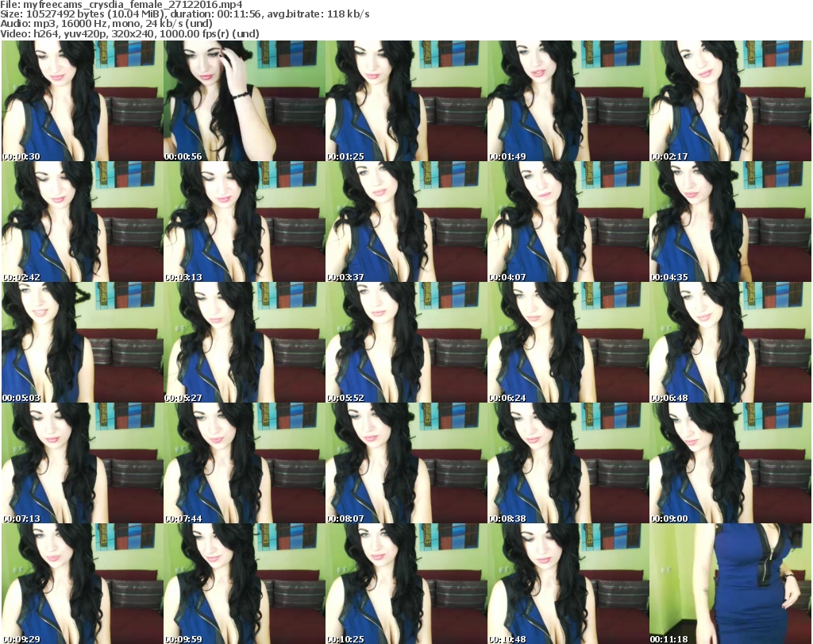Select the thumbnail stamped 00:01:25
813x644 pixels.
(x=406, y=101)
